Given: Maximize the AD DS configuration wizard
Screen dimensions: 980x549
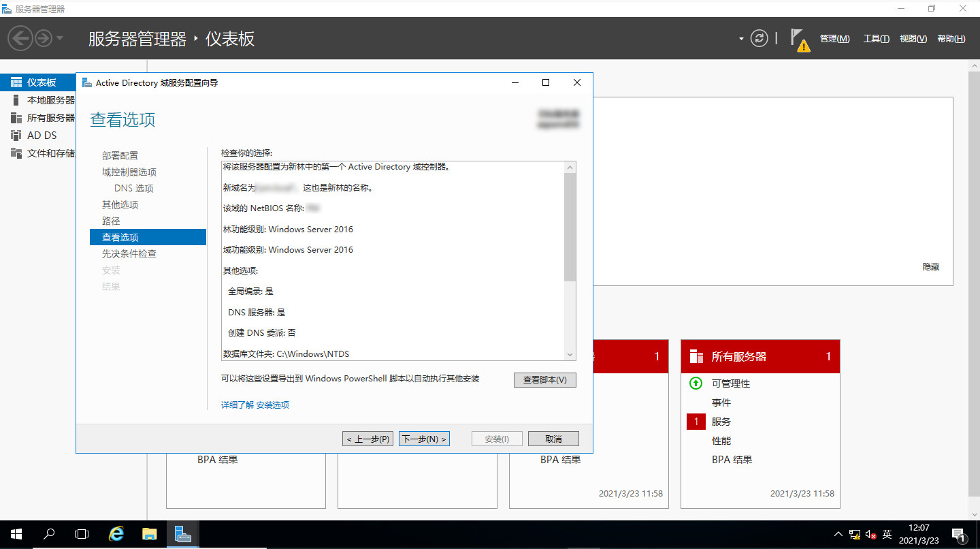Looking at the screenshot, I should tap(545, 82).
